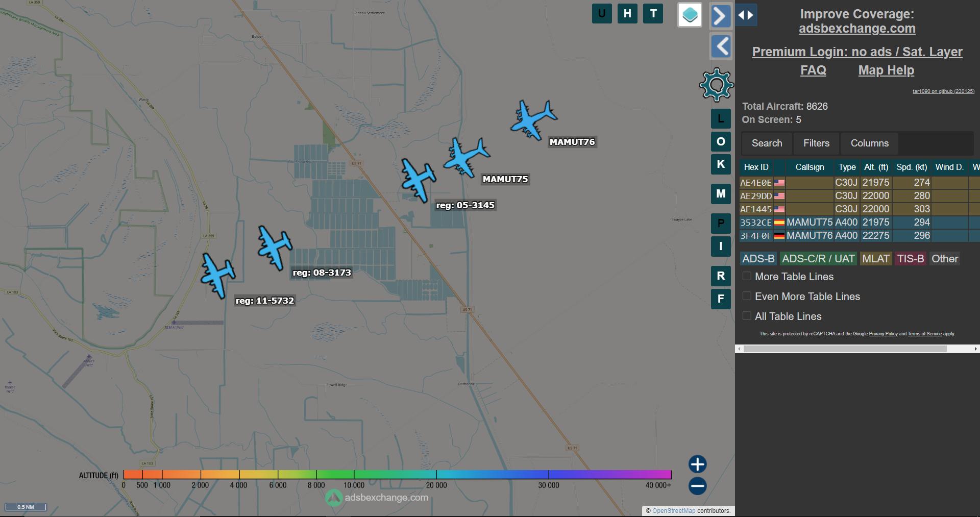The width and height of the screenshot is (980, 517).
Task: Click the L map button
Action: point(721,119)
